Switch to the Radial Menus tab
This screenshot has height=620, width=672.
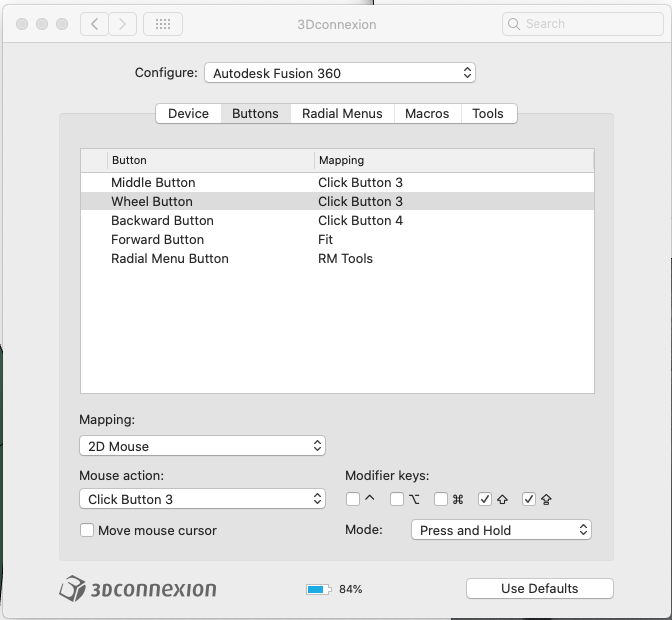click(x=342, y=114)
